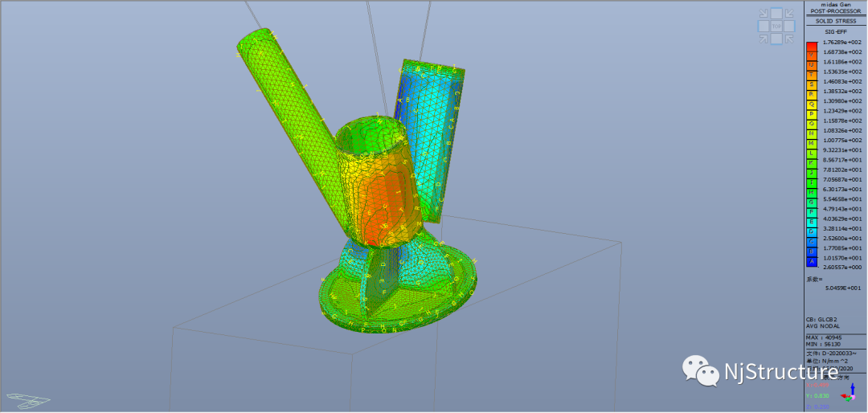The image size is (868, 413).
Task: Click the XYZ axis triad icon
Action: [x=850, y=394]
